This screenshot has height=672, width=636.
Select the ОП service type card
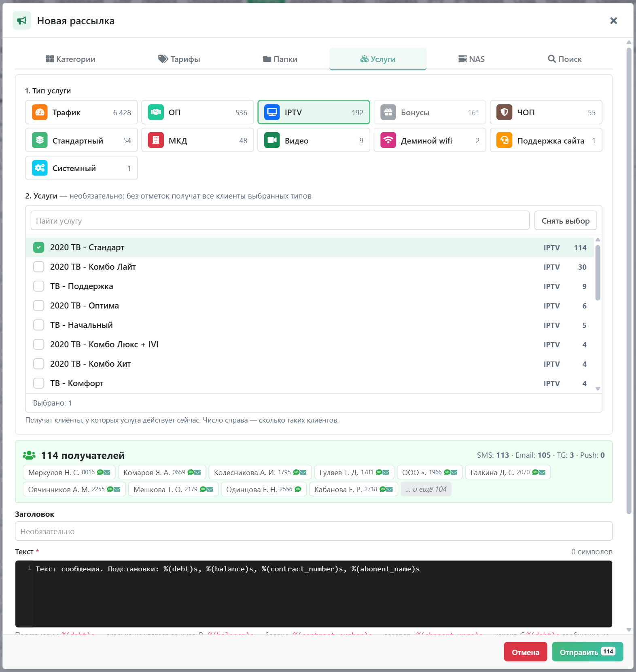tap(197, 112)
